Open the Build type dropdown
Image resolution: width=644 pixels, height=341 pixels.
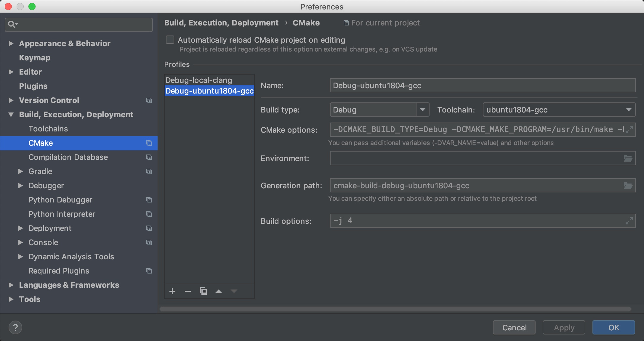[x=423, y=110]
